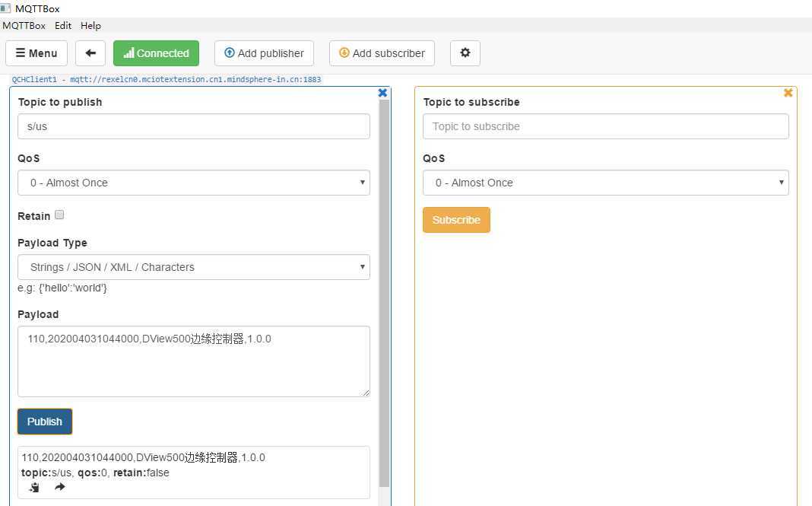Click the republish arrow icon under published message

[59, 487]
